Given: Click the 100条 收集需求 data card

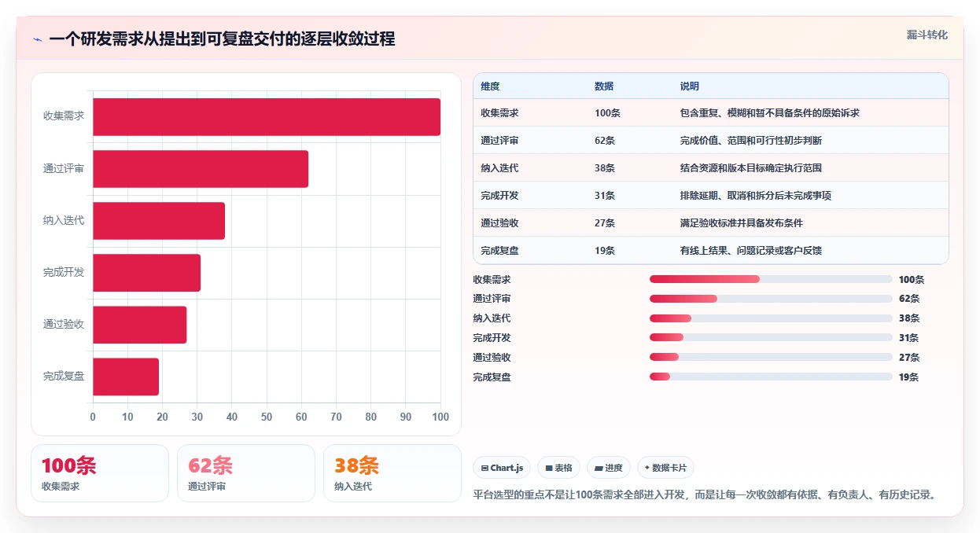Looking at the screenshot, I should 100,473.
